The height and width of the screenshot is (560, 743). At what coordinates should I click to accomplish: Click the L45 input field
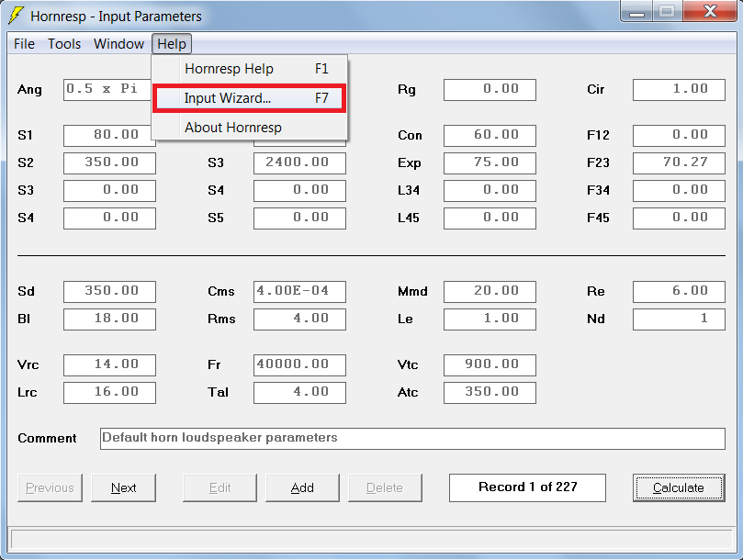490,218
